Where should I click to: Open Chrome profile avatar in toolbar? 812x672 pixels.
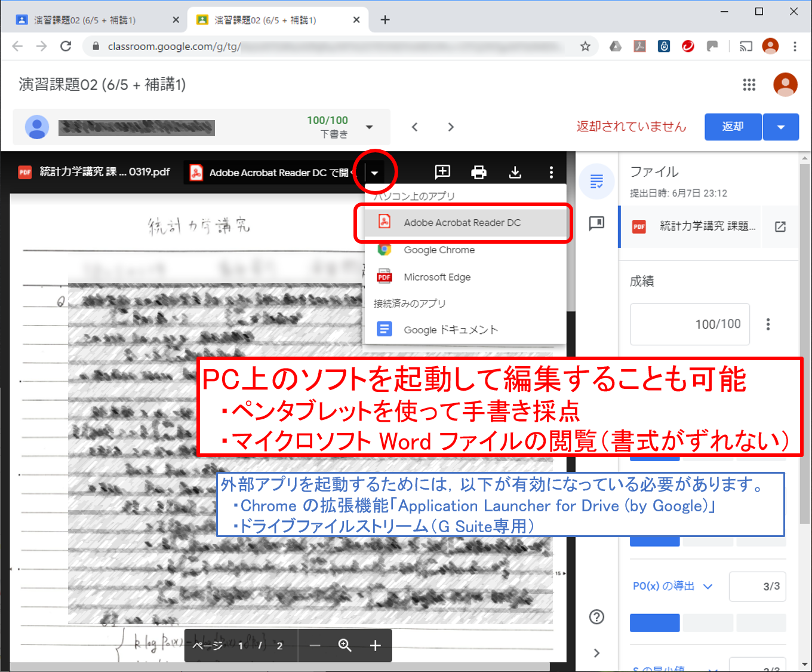click(x=770, y=46)
